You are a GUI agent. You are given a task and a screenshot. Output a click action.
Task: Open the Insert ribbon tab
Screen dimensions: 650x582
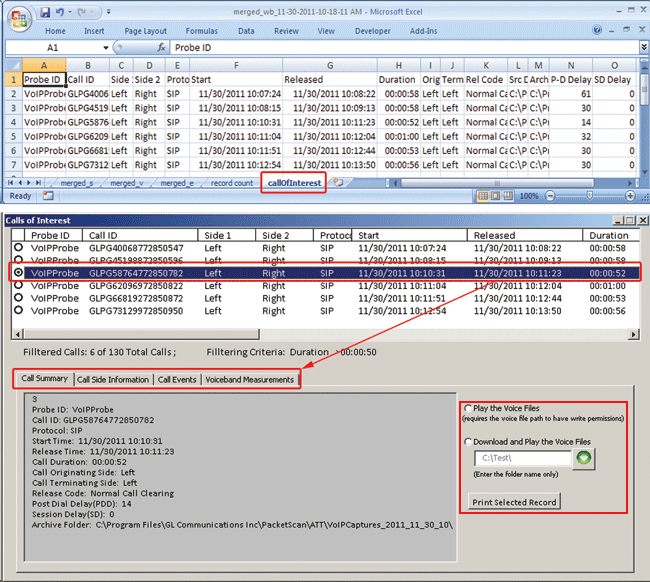tap(94, 31)
